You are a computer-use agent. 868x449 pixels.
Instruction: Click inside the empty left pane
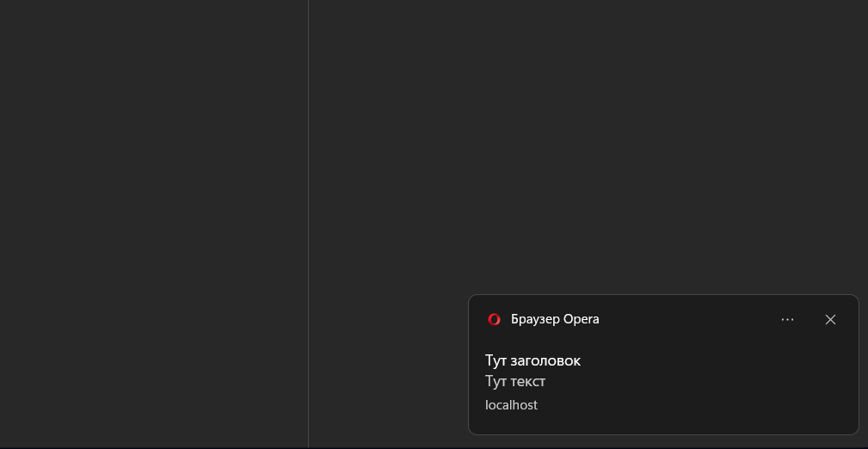click(x=155, y=215)
